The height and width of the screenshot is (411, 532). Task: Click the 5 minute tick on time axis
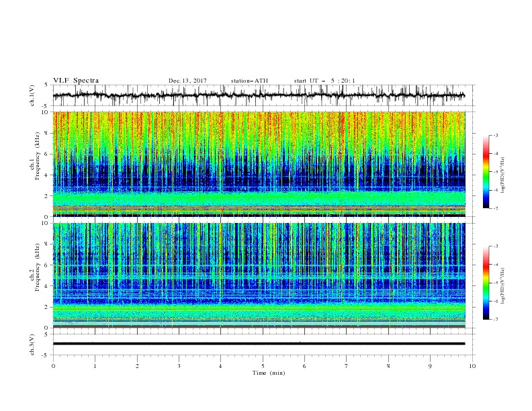(263, 366)
